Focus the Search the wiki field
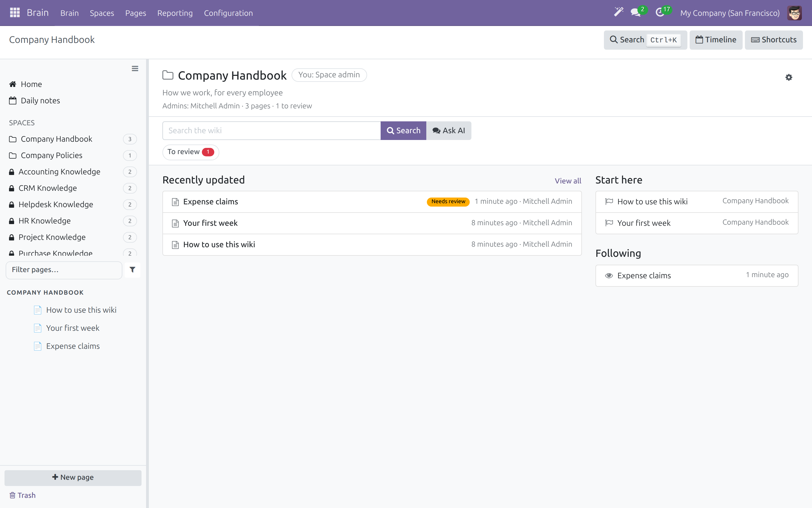The width and height of the screenshot is (812, 508). click(x=272, y=131)
